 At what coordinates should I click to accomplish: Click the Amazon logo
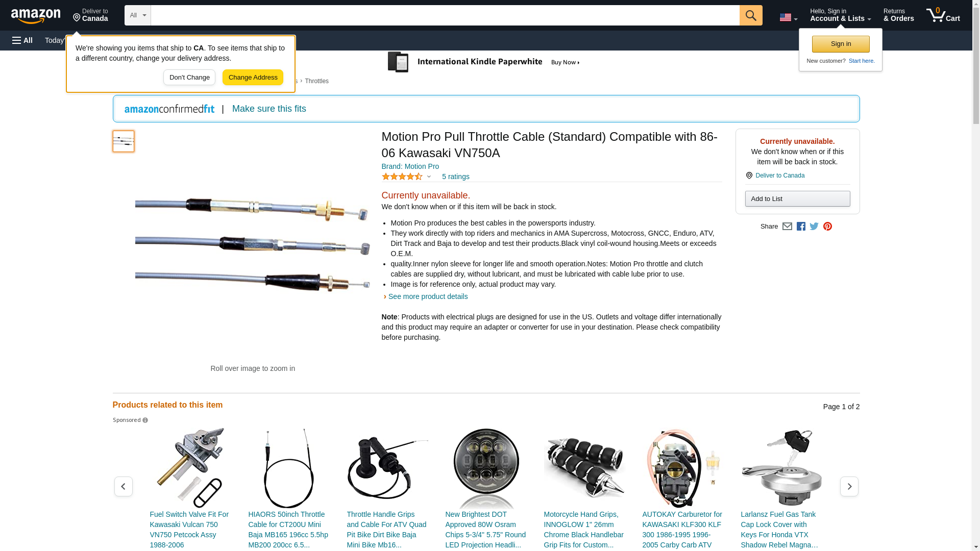pyautogui.click(x=36, y=16)
